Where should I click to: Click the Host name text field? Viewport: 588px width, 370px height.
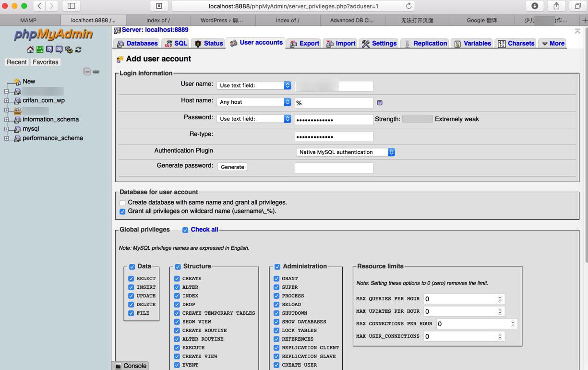[x=334, y=103]
